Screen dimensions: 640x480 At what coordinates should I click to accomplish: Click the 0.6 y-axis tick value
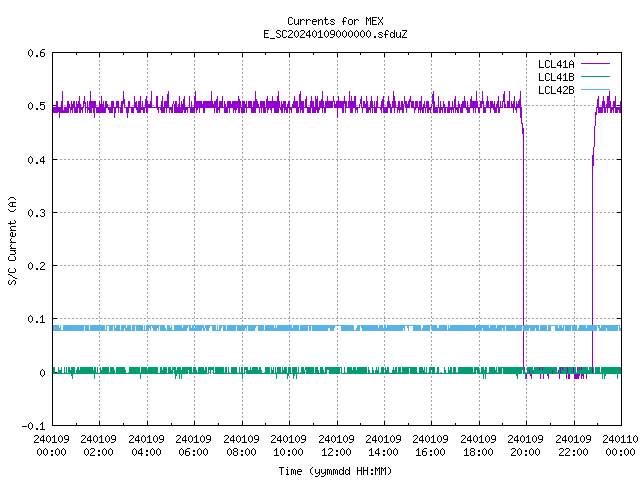(x=36, y=53)
